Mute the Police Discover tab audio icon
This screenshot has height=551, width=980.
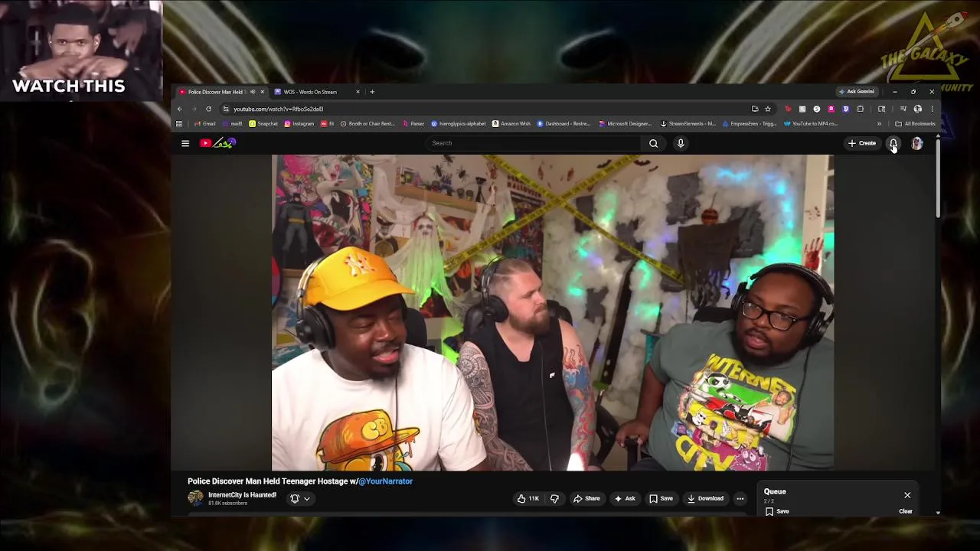(x=252, y=92)
